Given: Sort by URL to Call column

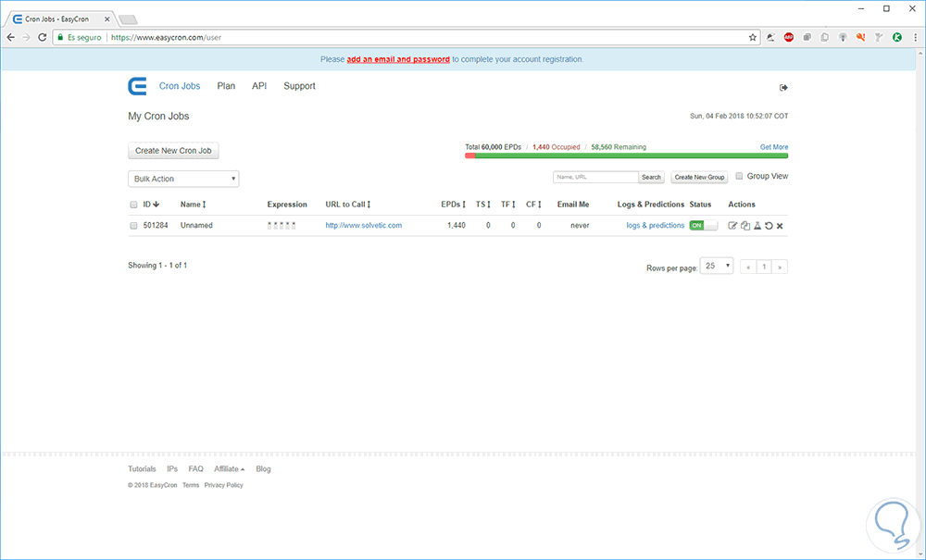Looking at the screenshot, I should coord(348,205).
